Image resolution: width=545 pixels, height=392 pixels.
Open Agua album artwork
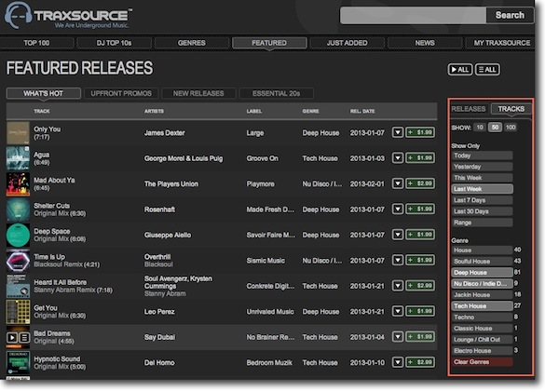click(x=18, y=158)
